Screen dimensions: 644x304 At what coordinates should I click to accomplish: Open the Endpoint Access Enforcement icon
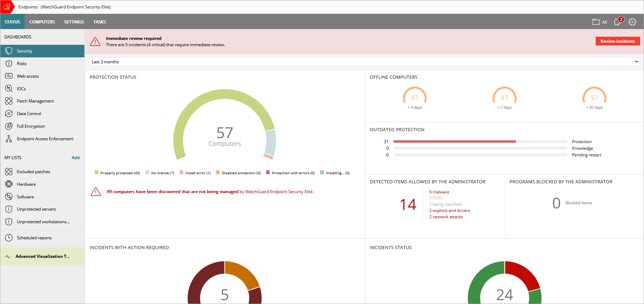pyautogui.click(x=9, y=139)
